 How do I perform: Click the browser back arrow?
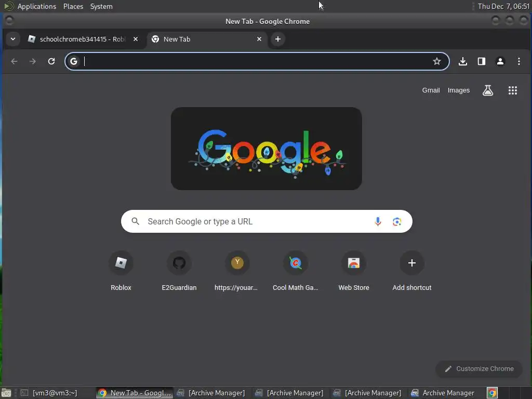click(x=14, y=61)
